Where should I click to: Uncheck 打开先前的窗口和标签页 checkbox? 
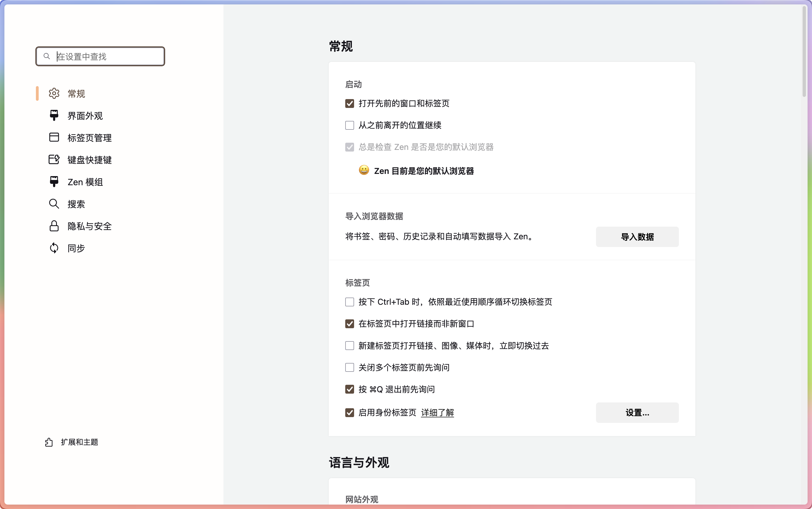pyautogui.click(x=350, y=103)
